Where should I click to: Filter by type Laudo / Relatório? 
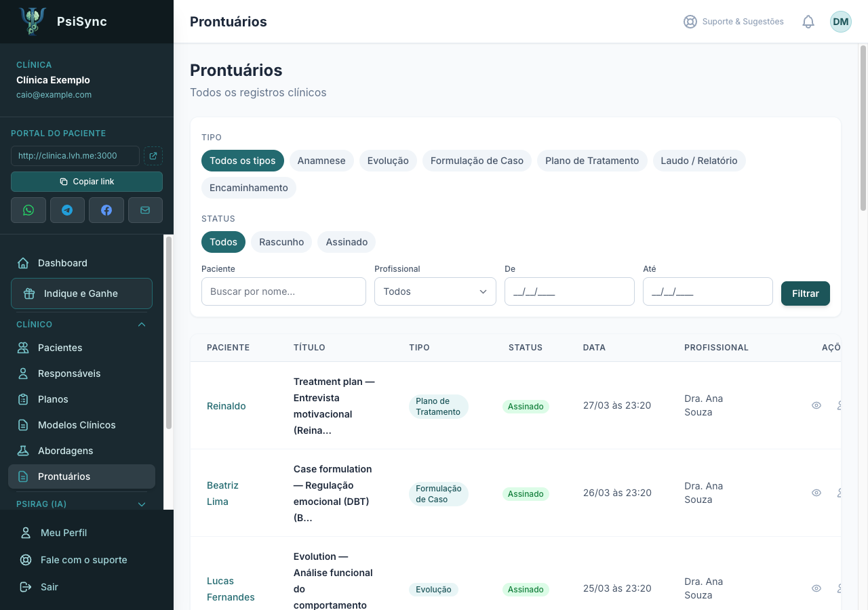(699, 161)
